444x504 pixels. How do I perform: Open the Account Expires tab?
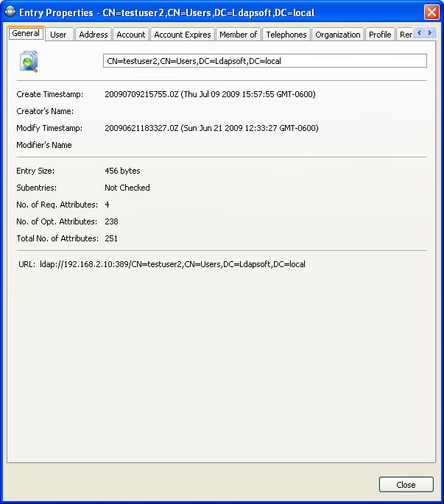pos(183,35)
